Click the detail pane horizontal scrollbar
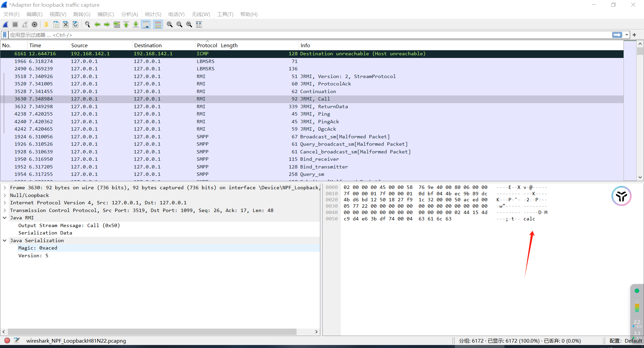The image size is (644, 348). [152, 332]
